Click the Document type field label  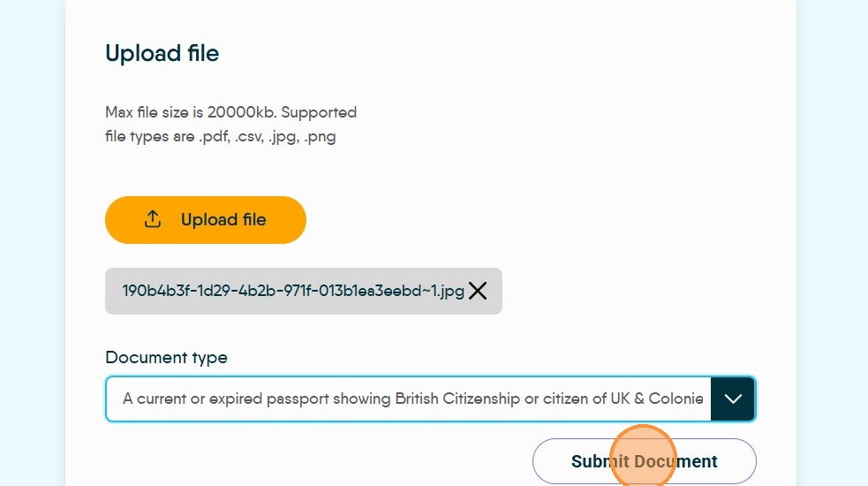[x=166, y=358]
